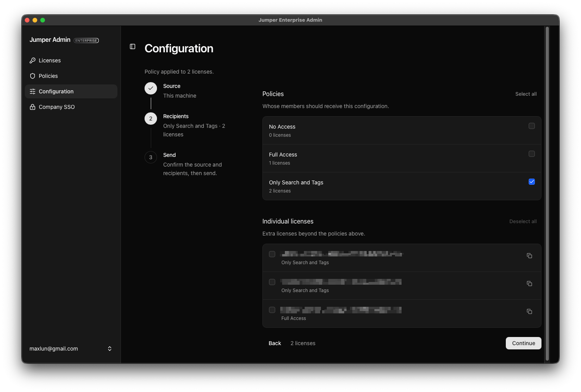The image size is (581, 392).
Task: Enable the Full Access policy checkbox
Action: click(532, 154)
